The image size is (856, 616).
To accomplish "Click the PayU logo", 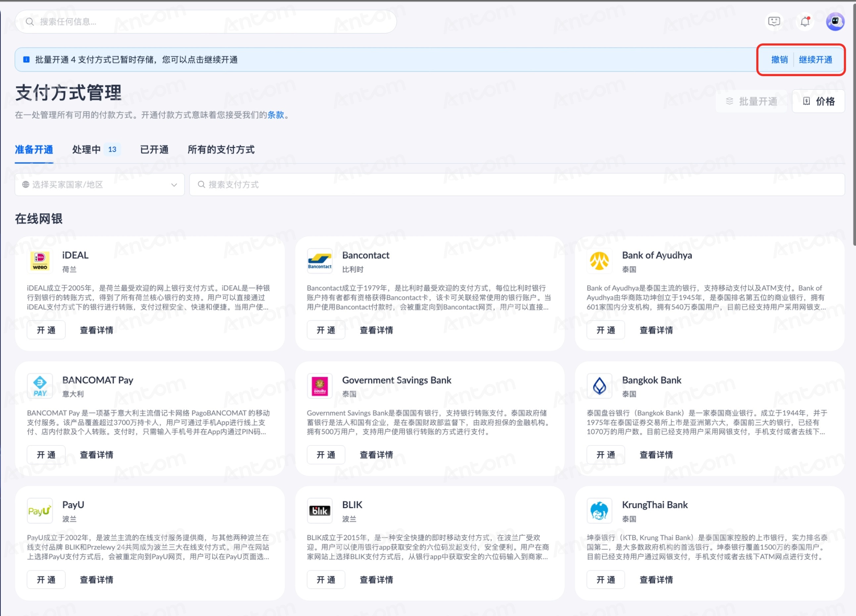I will click(40, 511).
